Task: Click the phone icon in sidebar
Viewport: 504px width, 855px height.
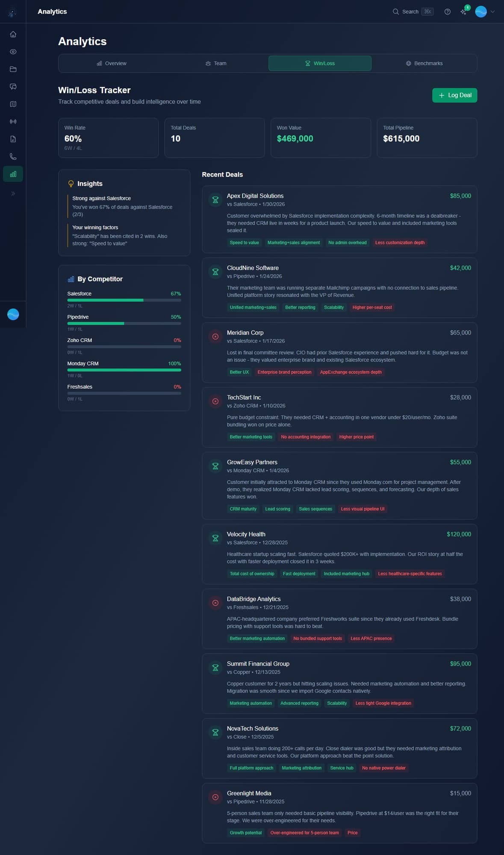Action: (x=13, y=157)
